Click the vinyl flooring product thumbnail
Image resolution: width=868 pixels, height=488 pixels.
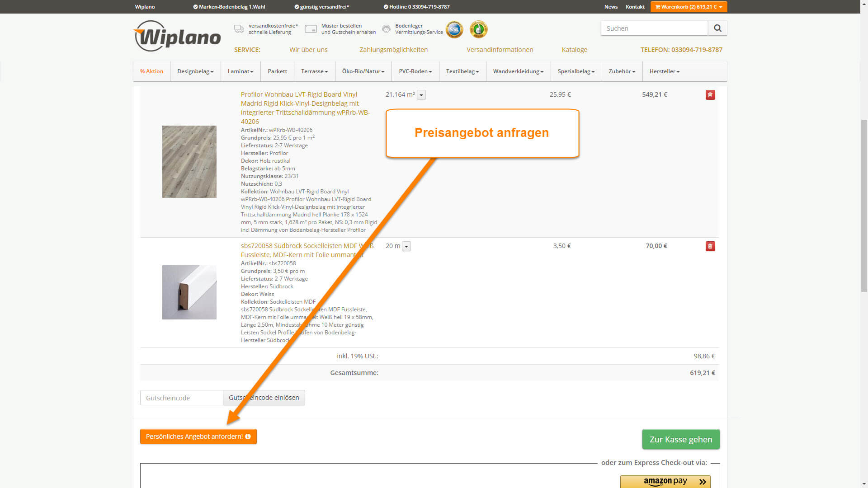coord(189,162)
